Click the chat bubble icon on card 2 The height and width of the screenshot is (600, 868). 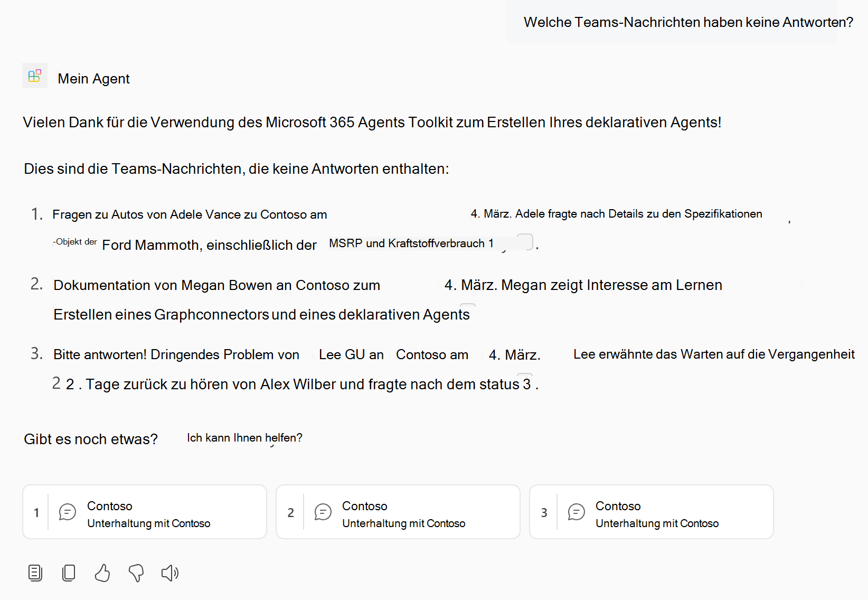322,512
